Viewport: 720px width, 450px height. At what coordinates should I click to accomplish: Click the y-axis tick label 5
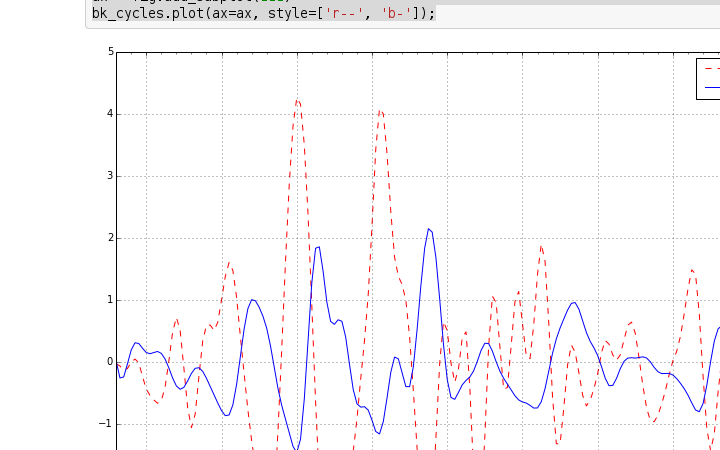(x=110, y=52)
